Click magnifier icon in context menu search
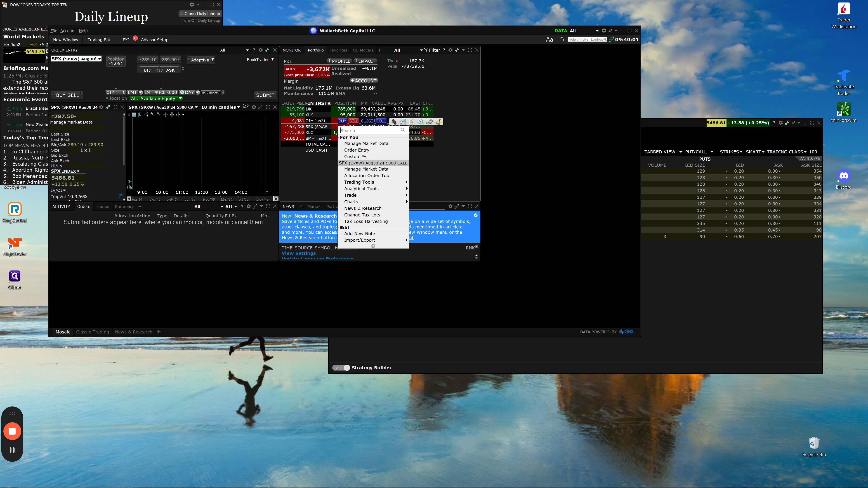 (402, 130)
